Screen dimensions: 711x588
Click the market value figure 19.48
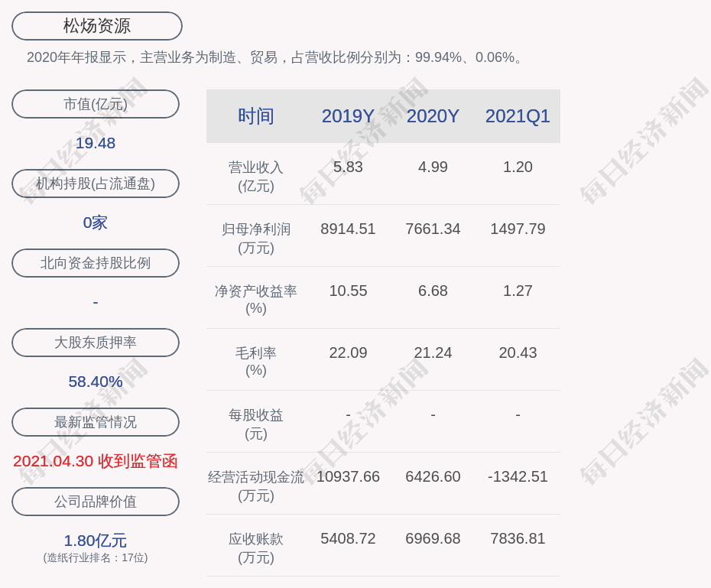coord(96,143)
